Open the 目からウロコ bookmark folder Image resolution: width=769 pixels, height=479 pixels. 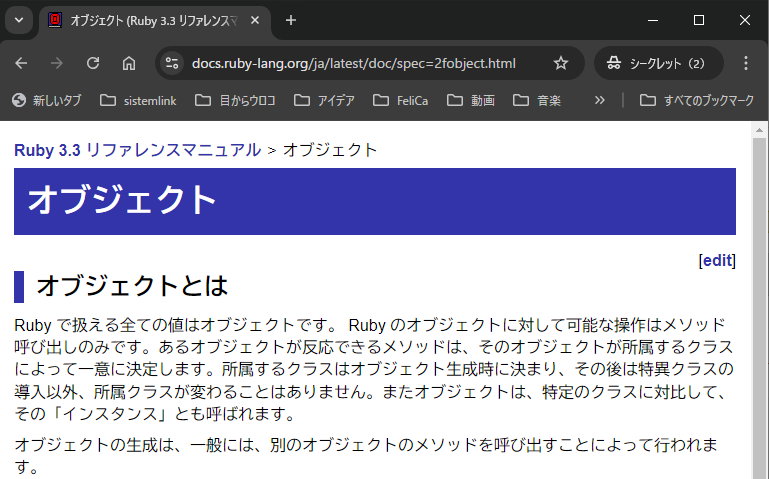tap(235, 101)
